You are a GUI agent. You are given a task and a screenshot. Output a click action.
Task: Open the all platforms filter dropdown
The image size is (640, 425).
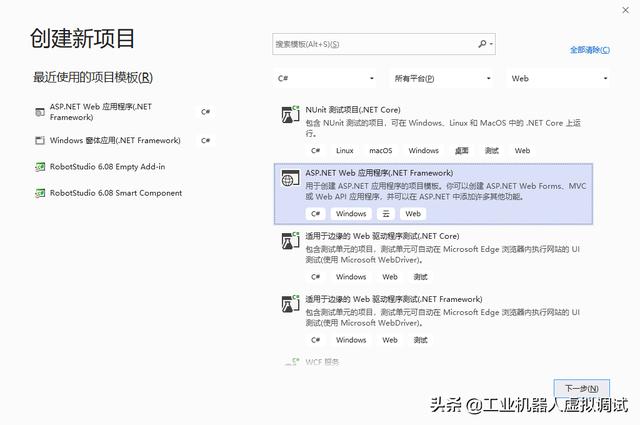pyautogui.click(x=442, y=78)
